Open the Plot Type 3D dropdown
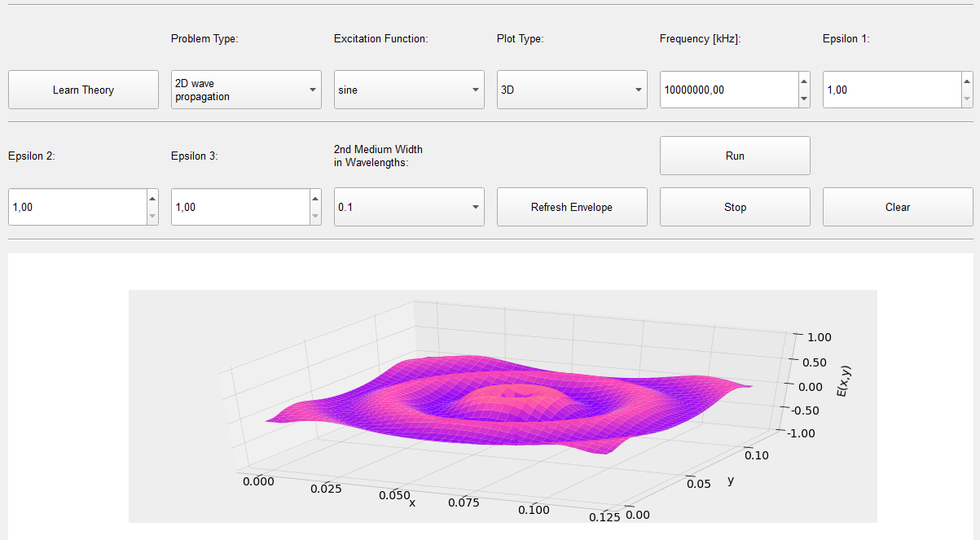Screen dimensions: 980x540 (x=572, y=90)
